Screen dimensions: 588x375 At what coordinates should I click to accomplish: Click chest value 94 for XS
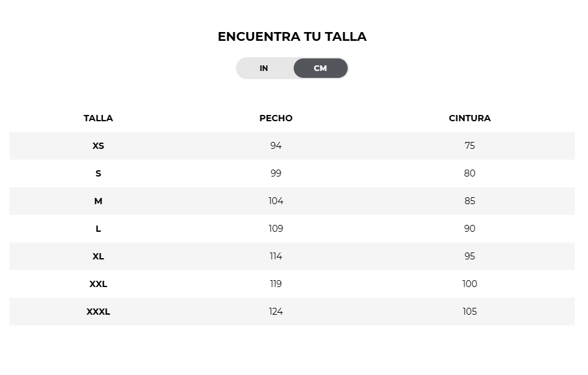pos(276,146)
